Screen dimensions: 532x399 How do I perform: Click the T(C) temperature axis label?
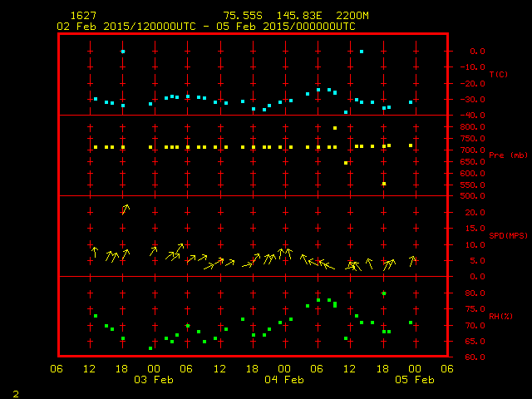[498, 75]
